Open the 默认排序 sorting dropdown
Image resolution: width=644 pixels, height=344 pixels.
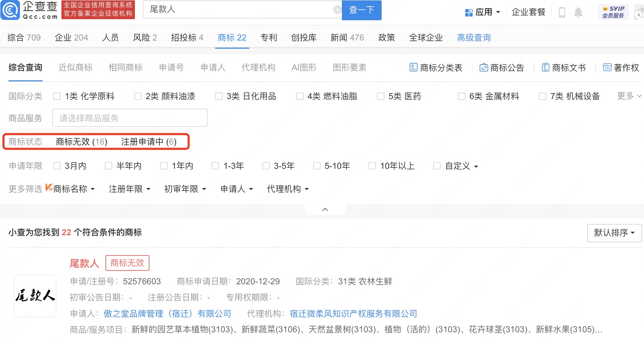(x=614, y=233)
